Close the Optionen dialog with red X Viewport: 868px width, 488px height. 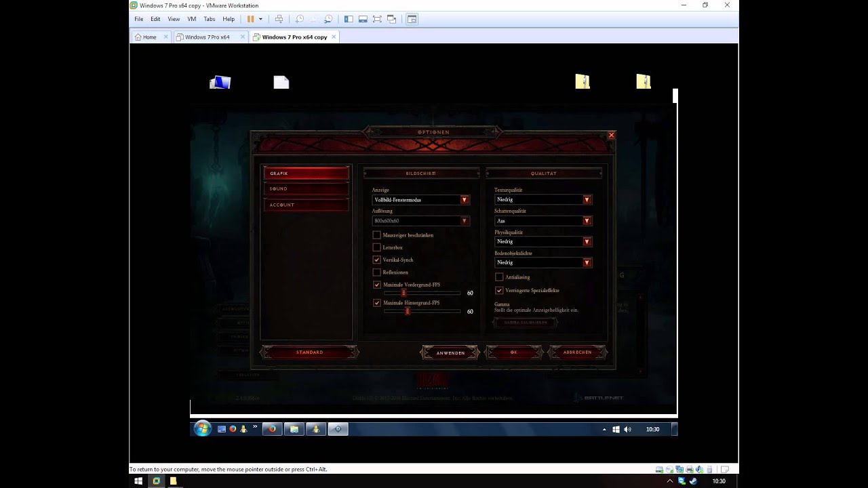click(611, 135)
